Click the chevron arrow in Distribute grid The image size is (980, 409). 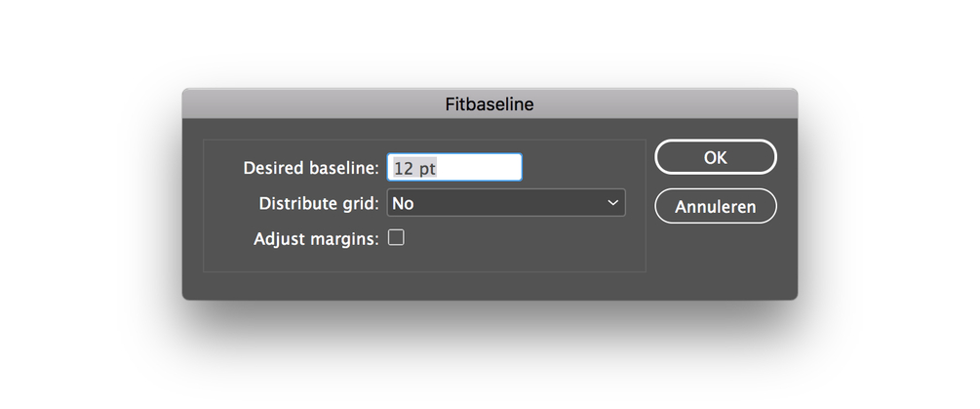[x=612, y=203]
